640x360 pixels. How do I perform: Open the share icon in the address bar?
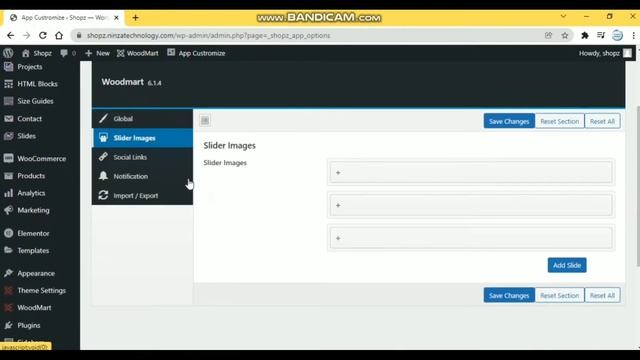click(x=548, y=36)
